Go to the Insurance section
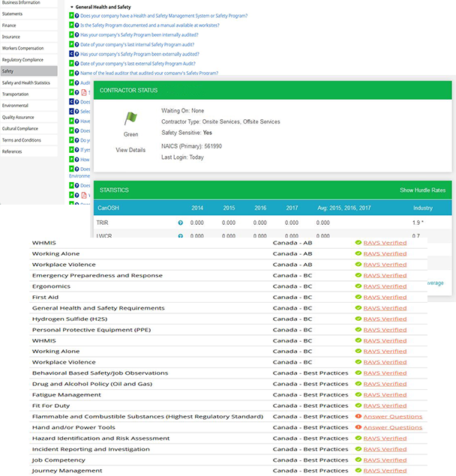Screen dimensions: 456x476 click(11, 36)
